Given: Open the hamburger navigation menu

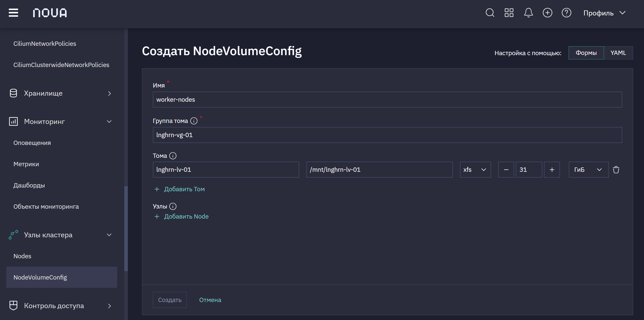Looking at the screenshot, I should coord(13,13).
